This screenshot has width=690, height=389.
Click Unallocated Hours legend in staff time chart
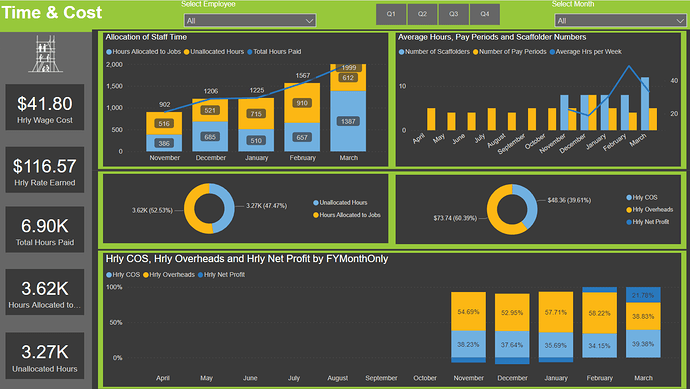(x=214, y=51)
